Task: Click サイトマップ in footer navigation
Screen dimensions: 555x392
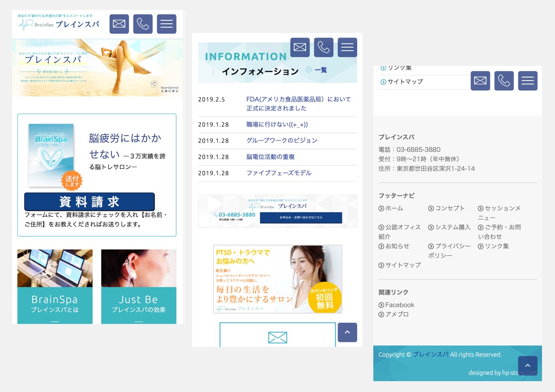Action: (400, 265)
